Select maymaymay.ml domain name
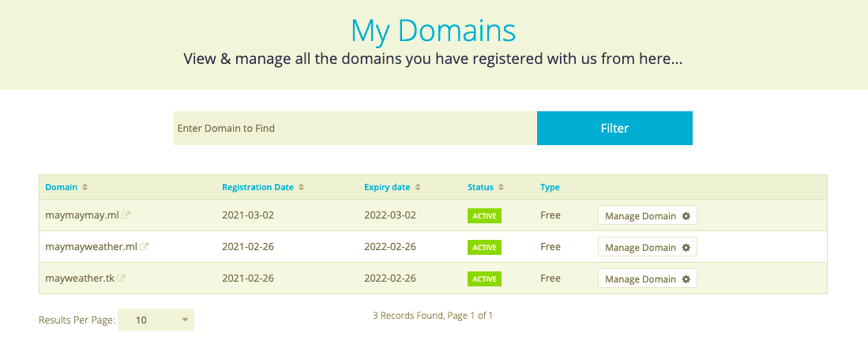This screenshot has width=868, height=359. point(82,215)
